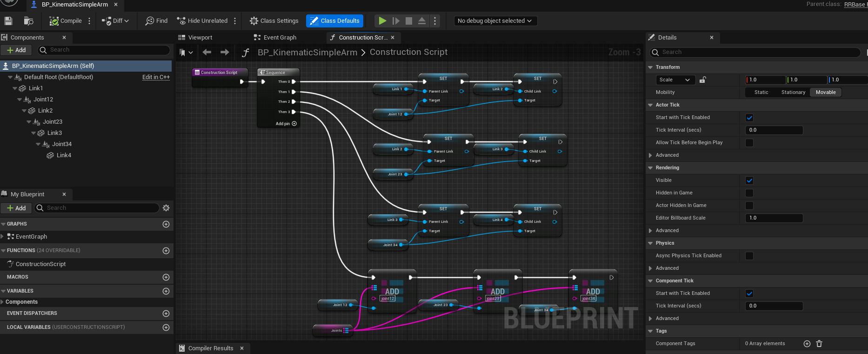Switch to the Viewport tab
The width and height of the screenshot is (868, 354).
click(195, 38)
